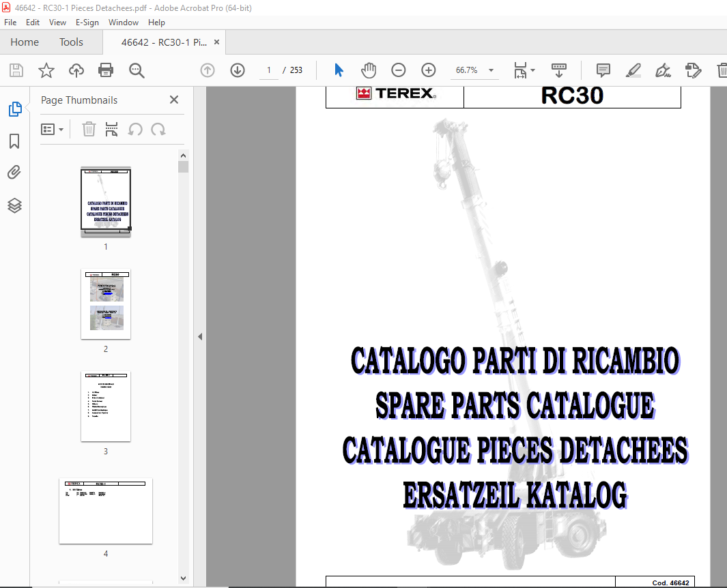
Task: Delete selected page thumbnails trash icon
Action: pyautogui.click(x=89, y=130)
